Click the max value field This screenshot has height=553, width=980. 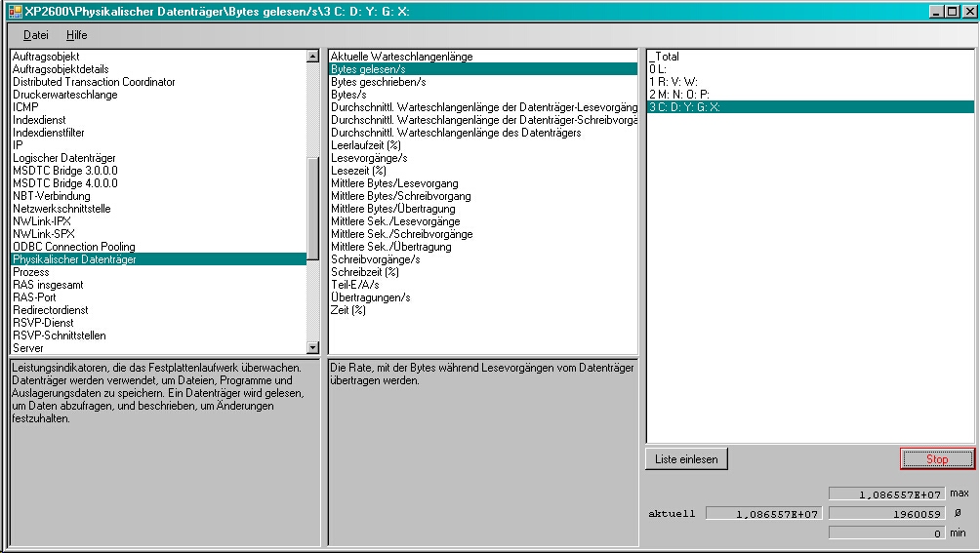(886, 494)
